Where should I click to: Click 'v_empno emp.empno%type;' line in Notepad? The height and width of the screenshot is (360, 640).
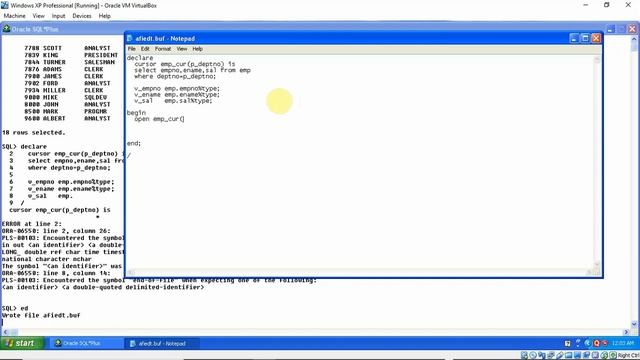point(177,89)
